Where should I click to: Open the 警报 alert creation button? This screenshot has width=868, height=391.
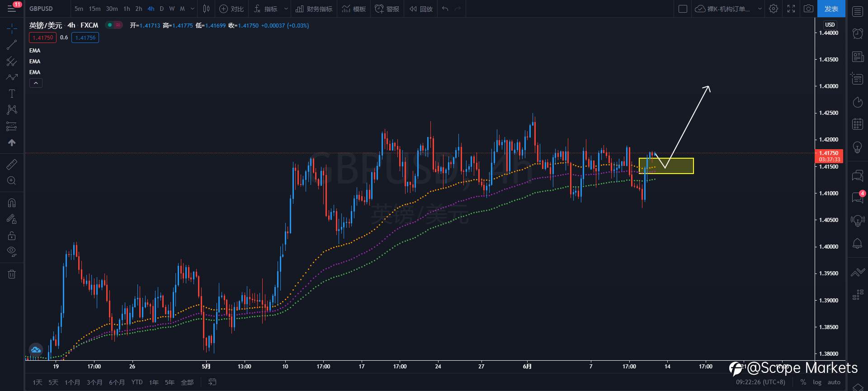pos(387,9)
